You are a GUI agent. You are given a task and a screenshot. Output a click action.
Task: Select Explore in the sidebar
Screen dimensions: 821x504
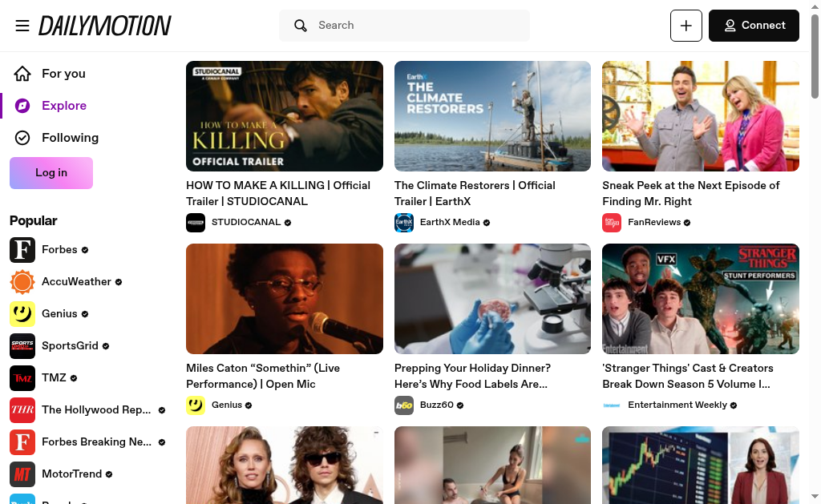[63, 106]
